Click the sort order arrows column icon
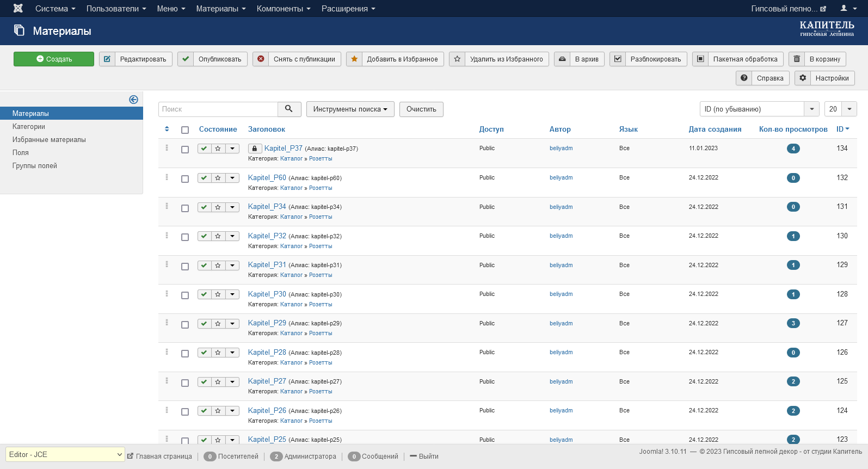This screenshot has width=868, height=469. coord(167,129)
